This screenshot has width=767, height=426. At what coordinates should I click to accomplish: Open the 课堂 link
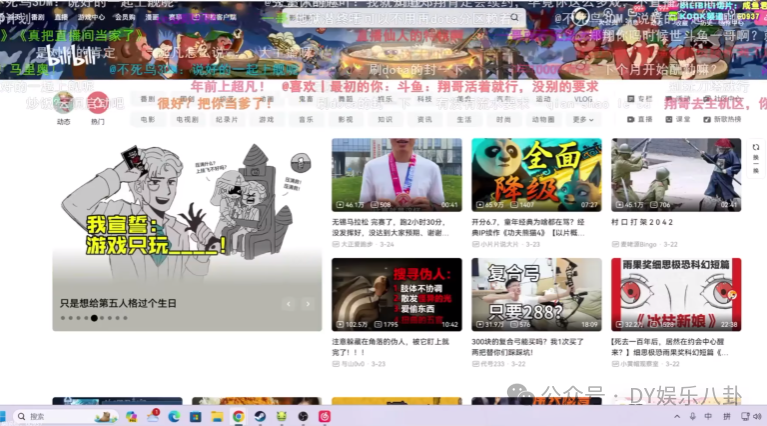[678, 119]
